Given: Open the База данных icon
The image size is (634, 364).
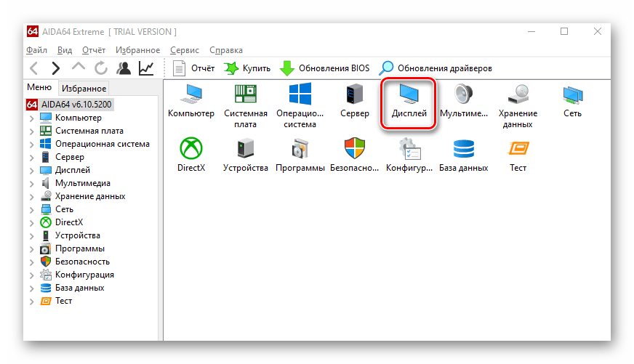Looking at the screenshot, I should (x=463, y=149).
